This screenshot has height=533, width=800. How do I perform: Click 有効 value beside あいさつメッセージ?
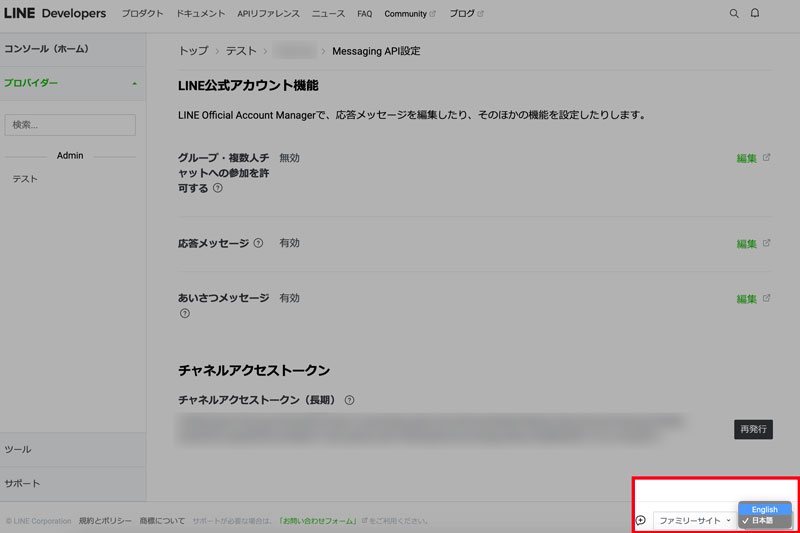coord(289,298)
